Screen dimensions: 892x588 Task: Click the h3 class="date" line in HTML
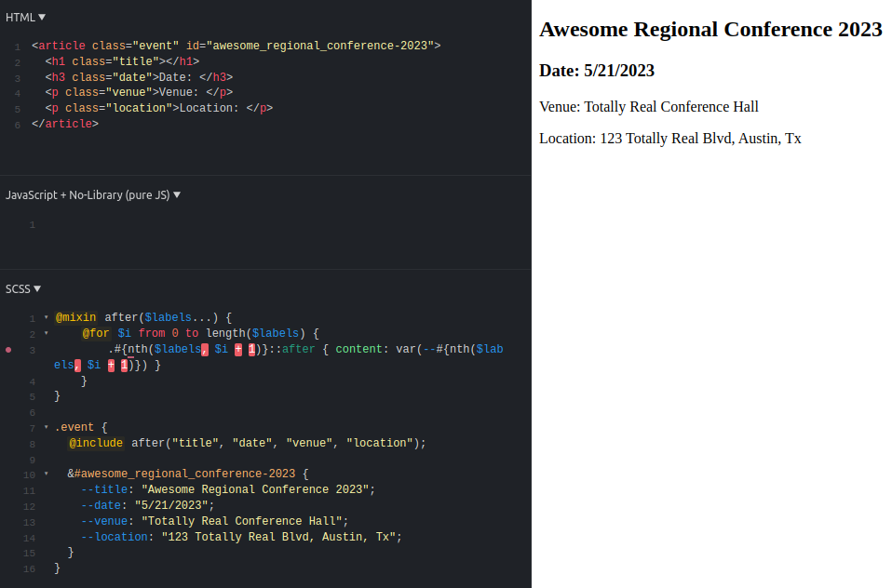point(138,77)
